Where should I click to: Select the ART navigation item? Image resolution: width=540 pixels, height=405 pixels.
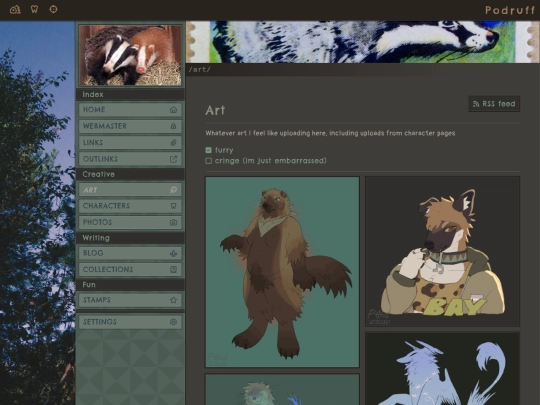[x=130, y=190]
